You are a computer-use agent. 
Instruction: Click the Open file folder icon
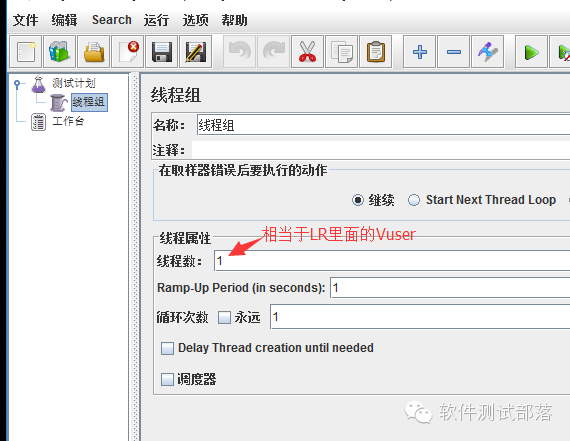[x=93, y=52]
